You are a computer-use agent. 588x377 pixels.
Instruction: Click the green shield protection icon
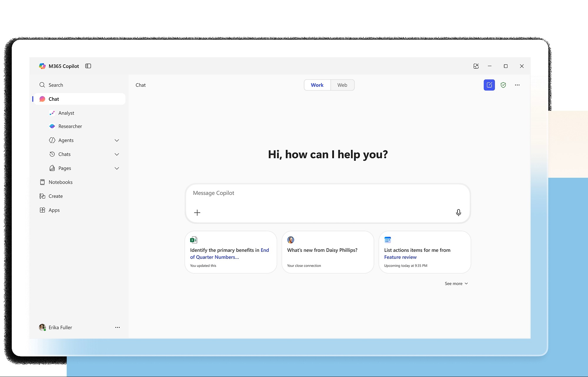pyautogui.click(x=503, y=85)
